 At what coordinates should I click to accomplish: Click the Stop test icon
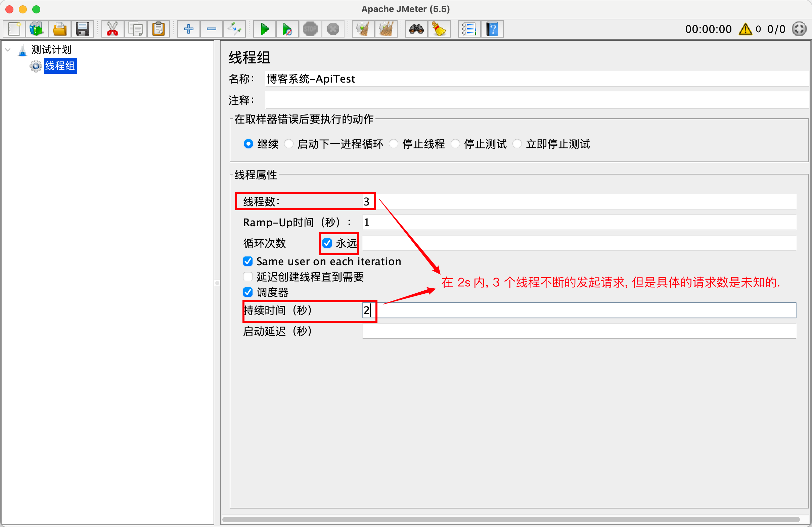click(x=310, y=29)
